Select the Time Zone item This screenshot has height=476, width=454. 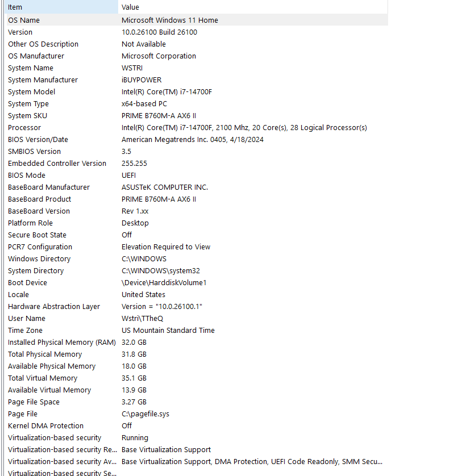pos(25,330)
